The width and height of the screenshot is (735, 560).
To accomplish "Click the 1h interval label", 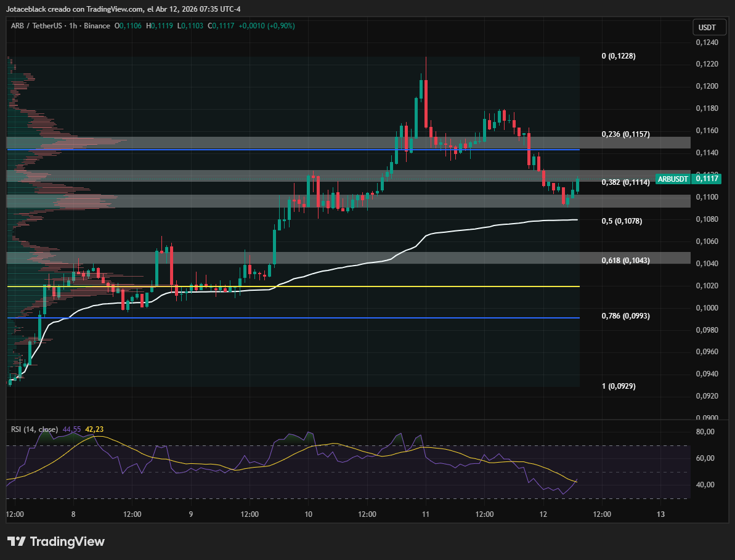I will [73, 26].
